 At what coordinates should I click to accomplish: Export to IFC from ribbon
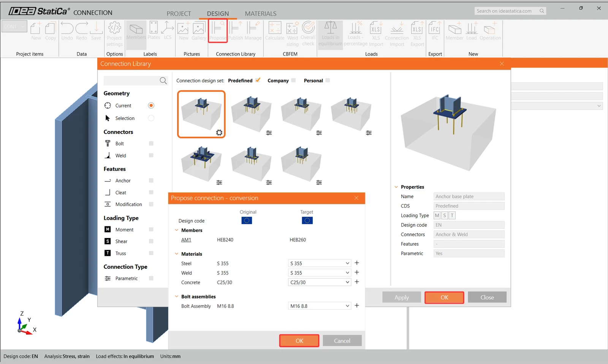(435, 31)
